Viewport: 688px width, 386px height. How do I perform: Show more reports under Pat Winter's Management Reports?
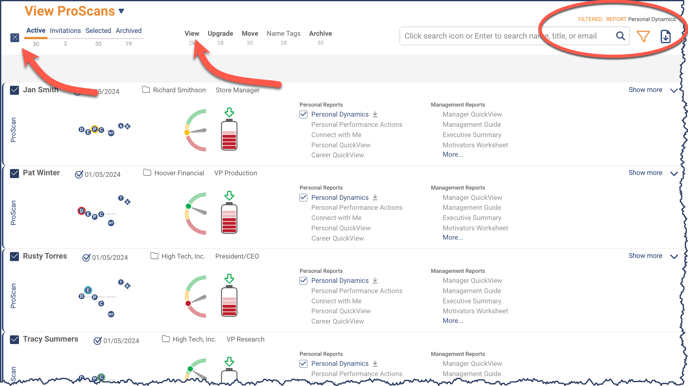452,237
